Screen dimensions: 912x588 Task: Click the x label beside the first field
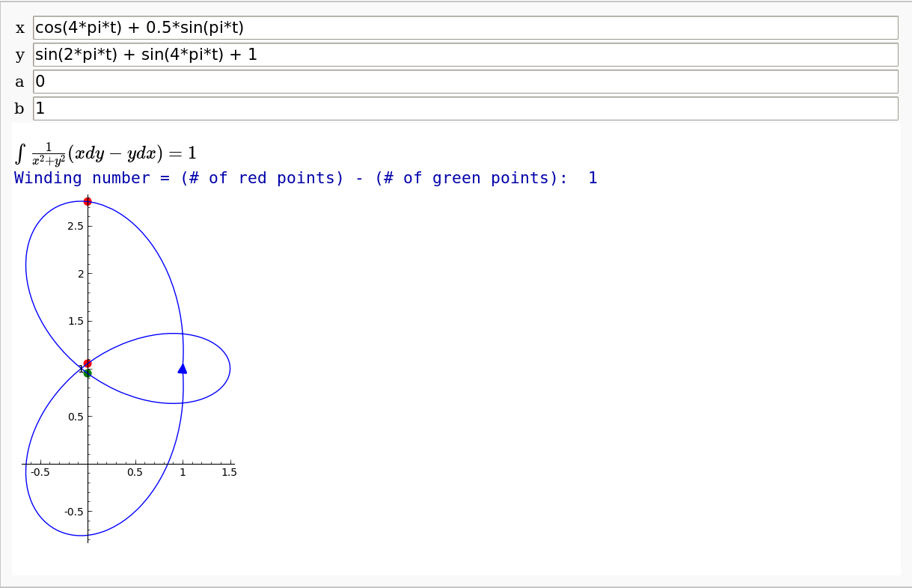click(20, 28)
